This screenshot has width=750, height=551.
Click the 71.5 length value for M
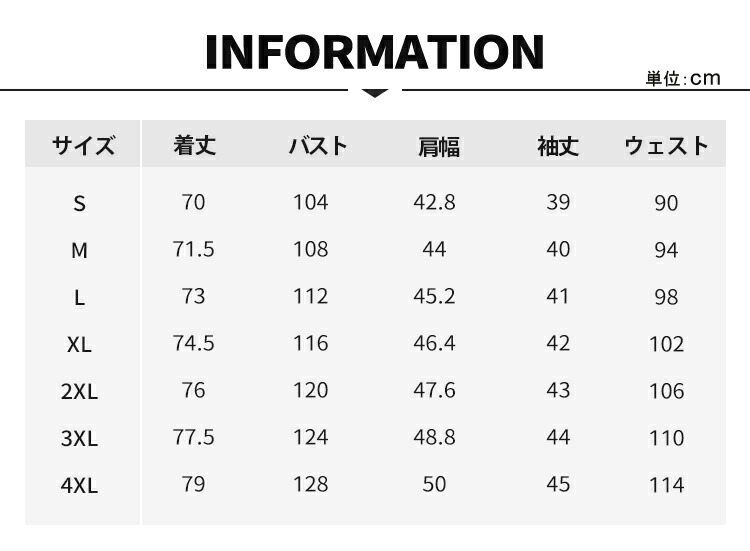click(x=193, y=249)
